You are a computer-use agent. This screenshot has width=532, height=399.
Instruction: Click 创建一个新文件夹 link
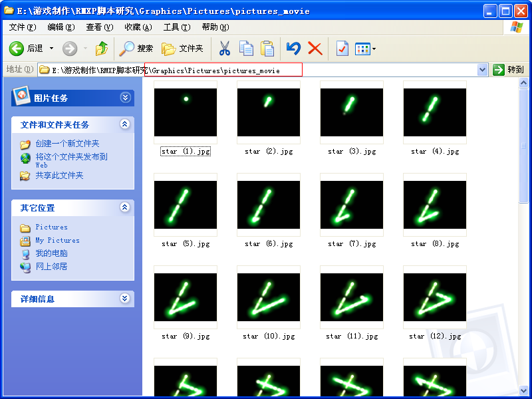[67, 144]
